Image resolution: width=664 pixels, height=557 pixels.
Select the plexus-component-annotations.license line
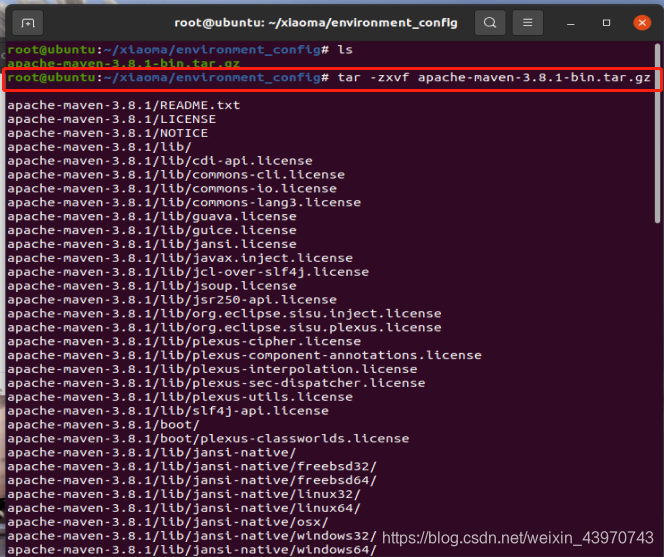244,355
